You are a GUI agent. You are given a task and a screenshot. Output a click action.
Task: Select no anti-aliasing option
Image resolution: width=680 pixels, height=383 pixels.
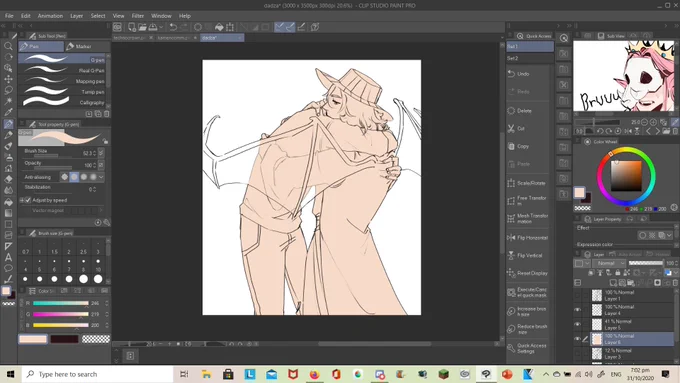(65, 177)
